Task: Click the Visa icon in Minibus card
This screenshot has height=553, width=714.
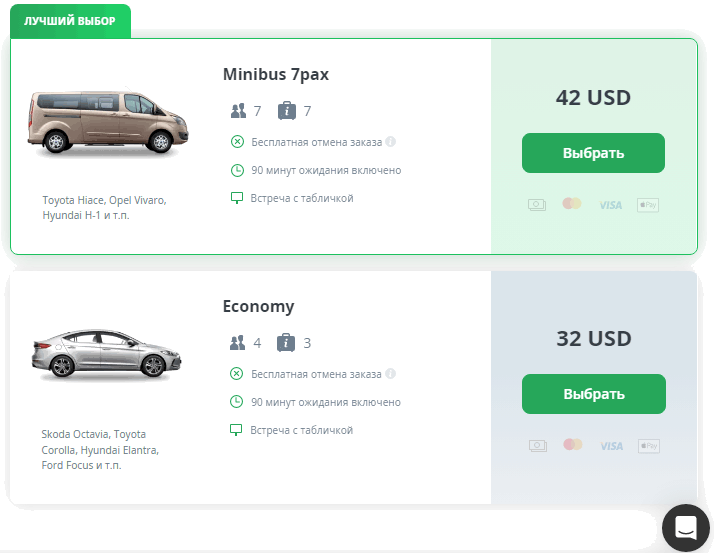Action: click(610, 205)
